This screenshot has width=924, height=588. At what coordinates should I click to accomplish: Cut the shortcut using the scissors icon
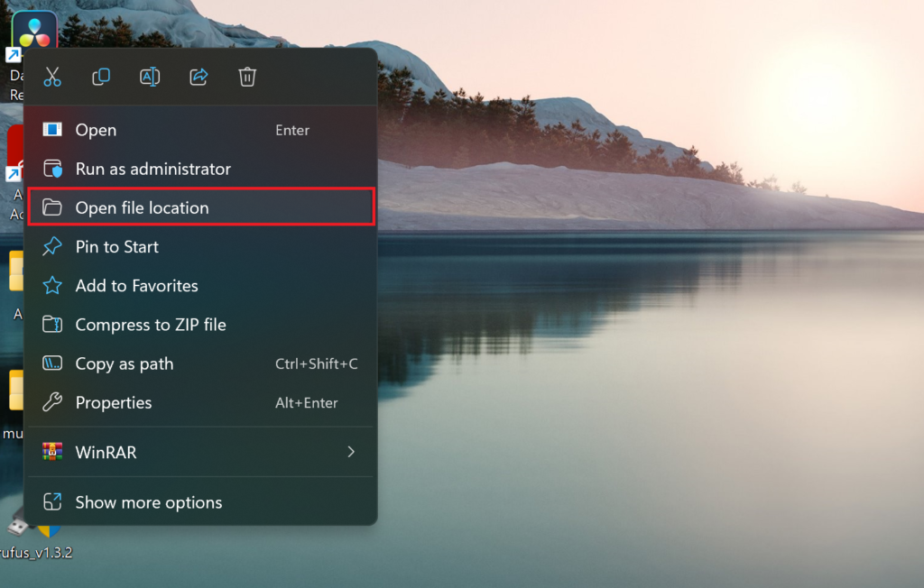(x=52, y=77)
